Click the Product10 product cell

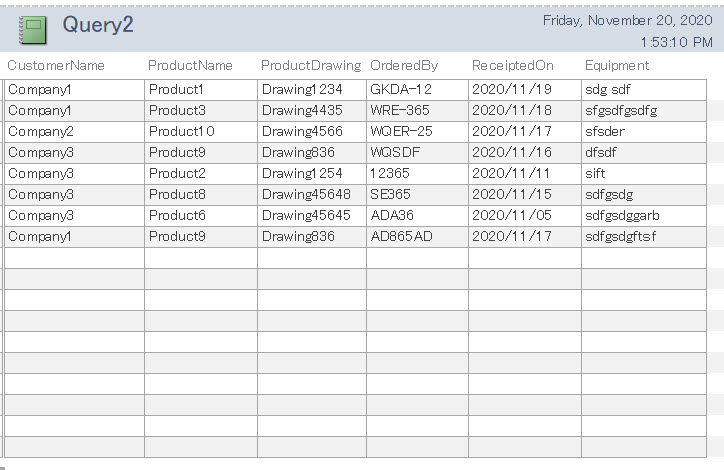(181, 131)
